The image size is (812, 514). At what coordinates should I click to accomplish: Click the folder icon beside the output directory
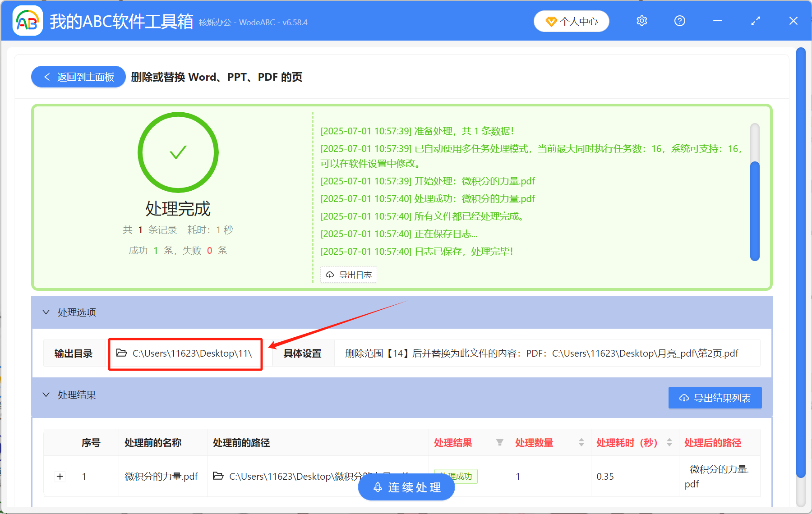click(121, 353)
